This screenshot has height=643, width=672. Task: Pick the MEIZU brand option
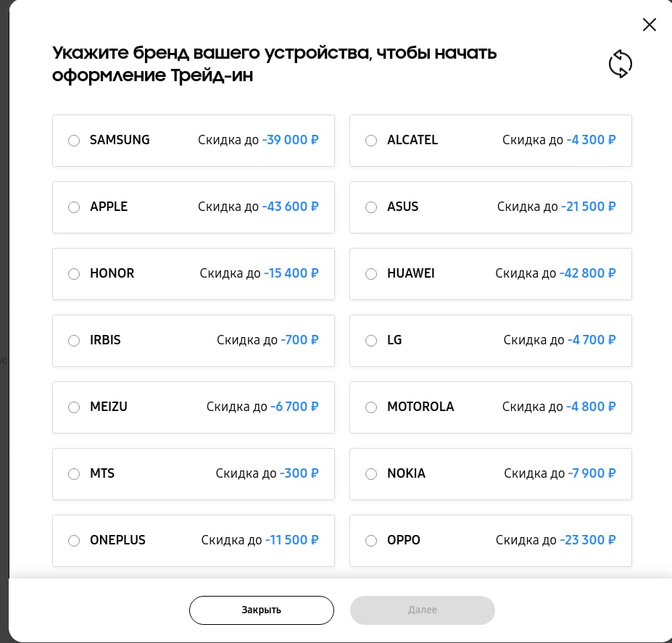pos(194,407)
